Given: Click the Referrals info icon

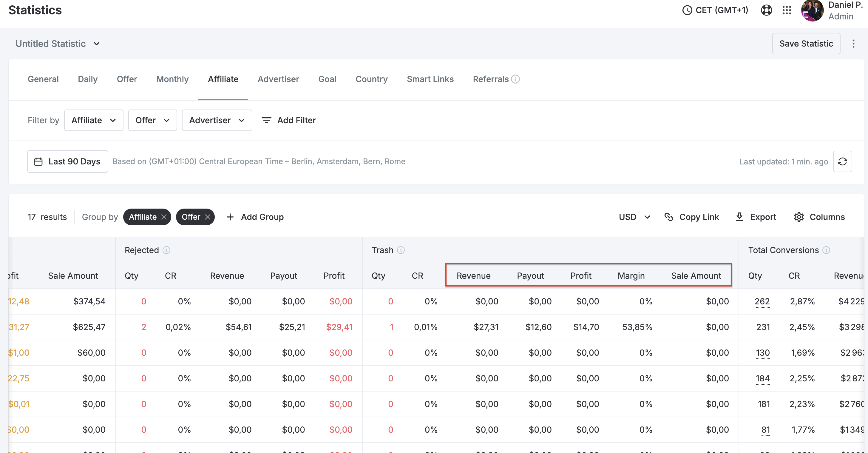Looking at the screenshot, I should [515, 79].
